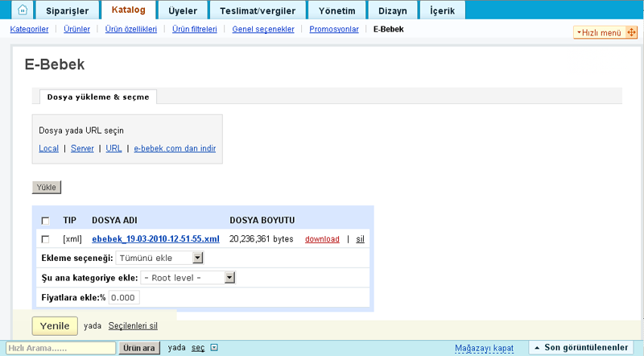Open Ürün özellikleri link
The image size is (644, 356).
131,29
